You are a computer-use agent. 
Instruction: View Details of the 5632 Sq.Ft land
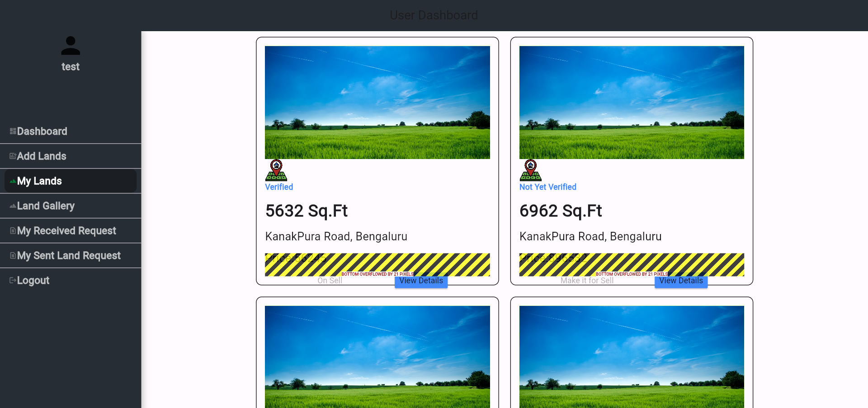tap(421, 281)
